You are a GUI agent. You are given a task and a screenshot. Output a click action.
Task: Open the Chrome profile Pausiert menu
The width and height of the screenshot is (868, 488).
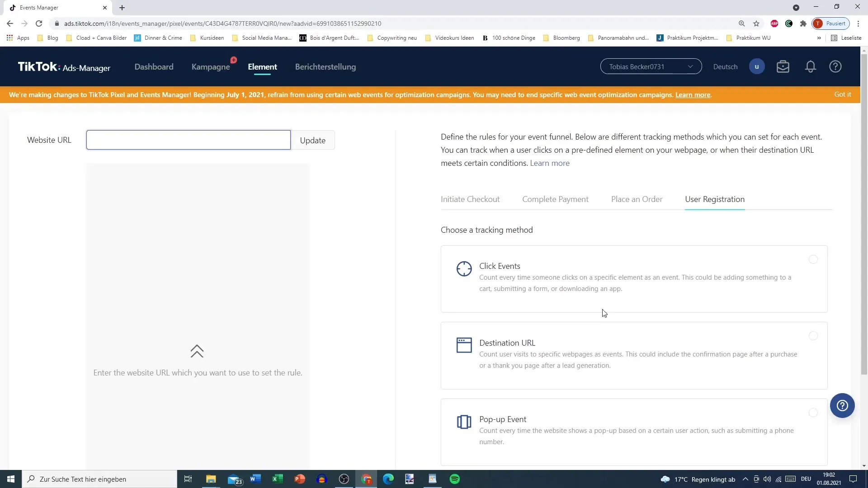tap(830, 23)
